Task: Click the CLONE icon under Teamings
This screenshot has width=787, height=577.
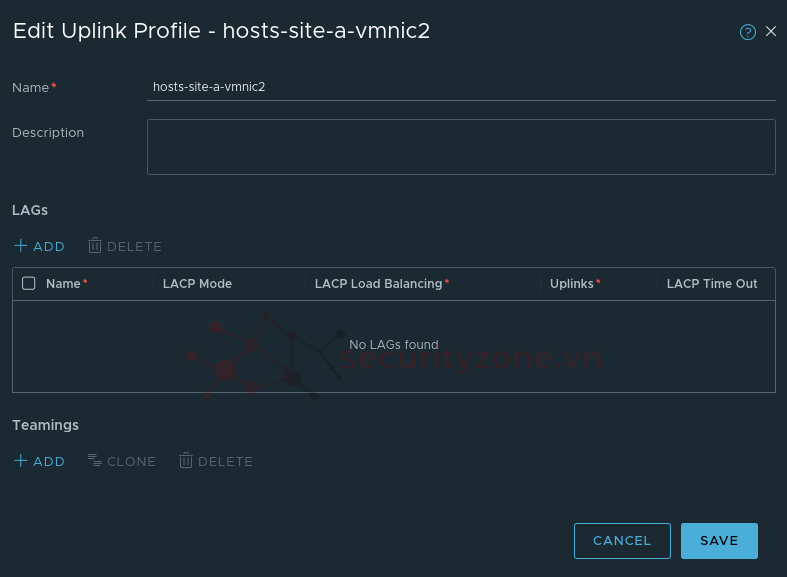Action: pyautogui.click(x=95, y=461)
